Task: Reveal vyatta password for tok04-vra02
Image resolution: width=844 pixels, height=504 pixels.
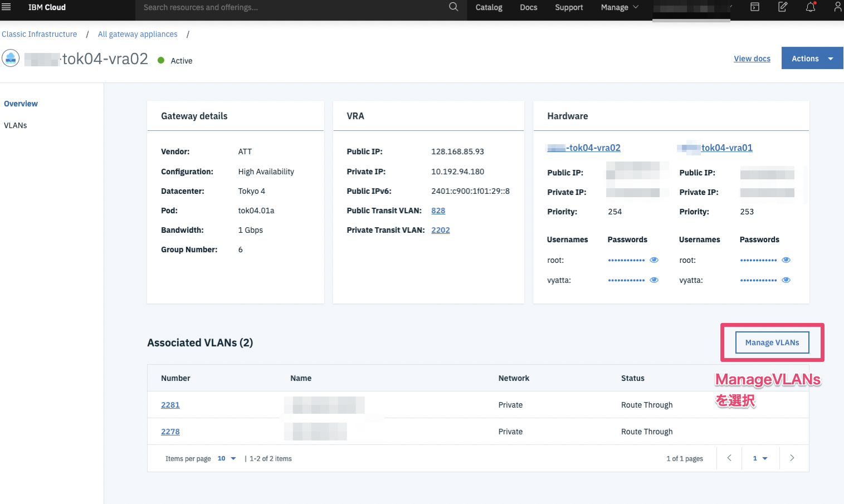Action: (654, 280)
